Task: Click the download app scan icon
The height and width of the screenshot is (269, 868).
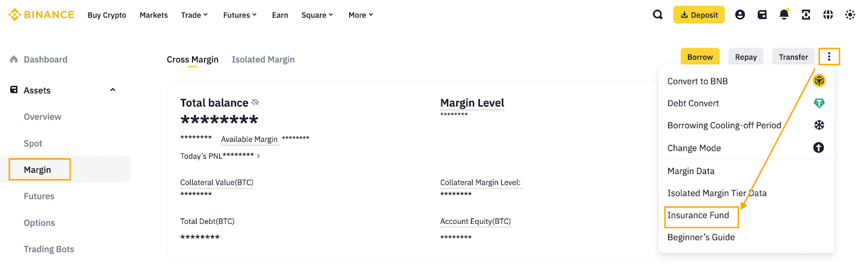Action: coord(806,15)
